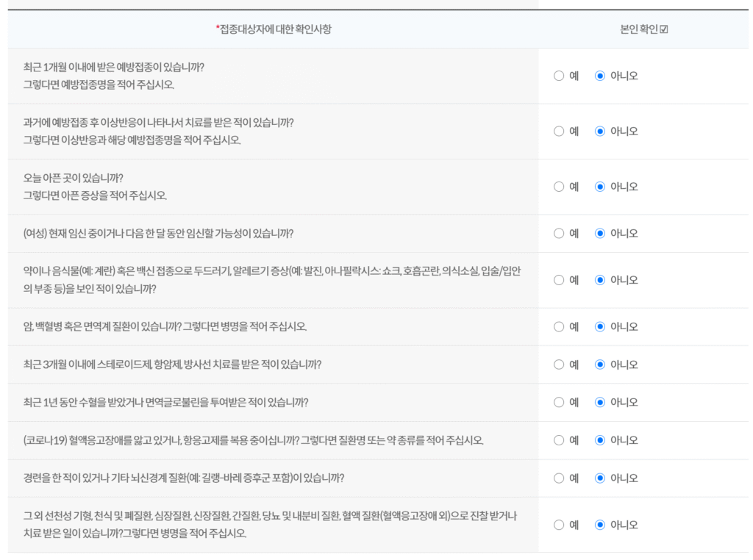
Task: Pick 예 for 혈액응고장애 항응고제 question
Action: point(559,440)
